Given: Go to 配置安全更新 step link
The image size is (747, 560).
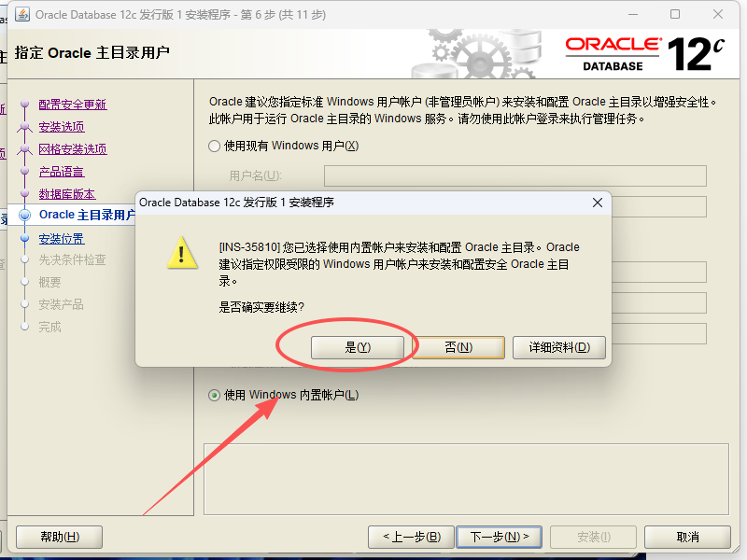Looking at the screenshot, I should pos(73,105).
